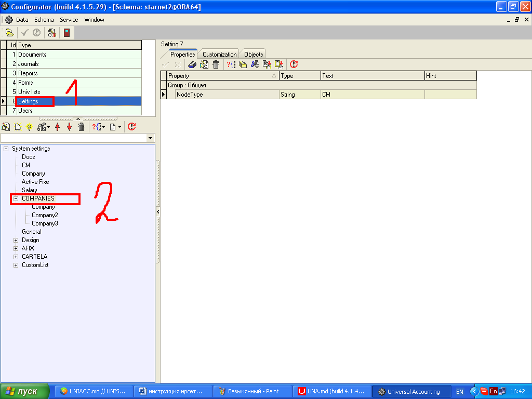532x399 pixels.
Task: Select Company2 in the settings tree
Action: pos(45,215)
